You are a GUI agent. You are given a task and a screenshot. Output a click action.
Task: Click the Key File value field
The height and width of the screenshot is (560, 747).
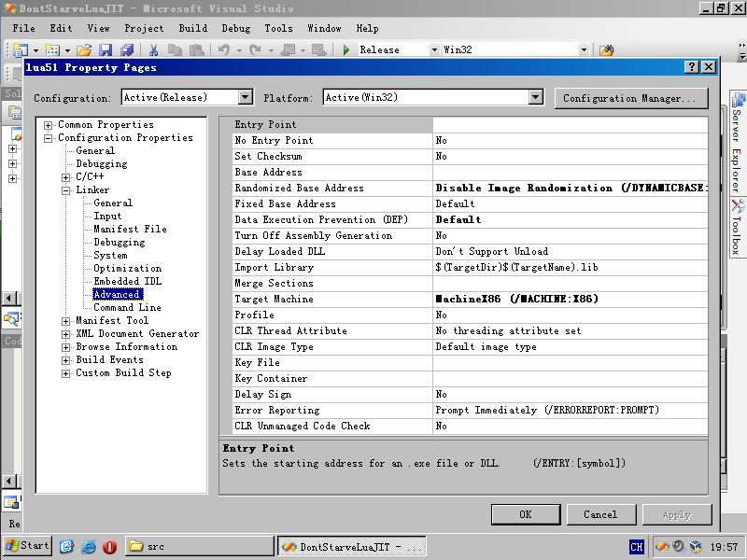[x=570, y=363]
